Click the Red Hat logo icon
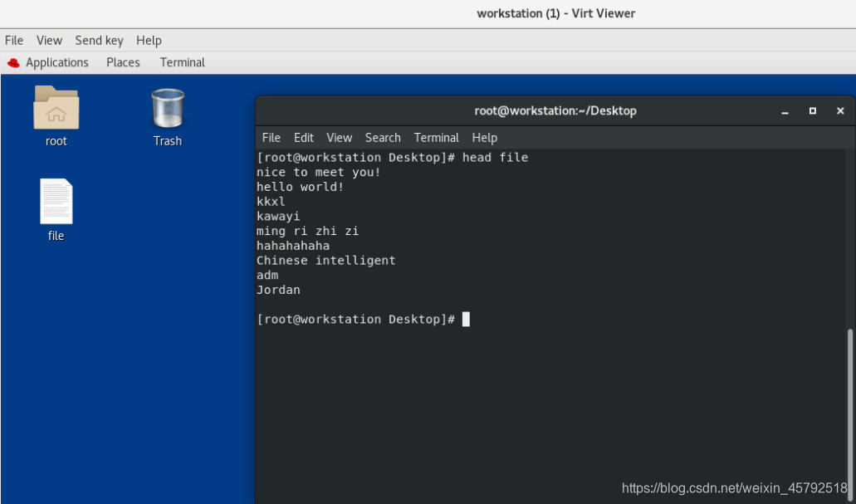856x504 pixels. (x=13, y=63)
